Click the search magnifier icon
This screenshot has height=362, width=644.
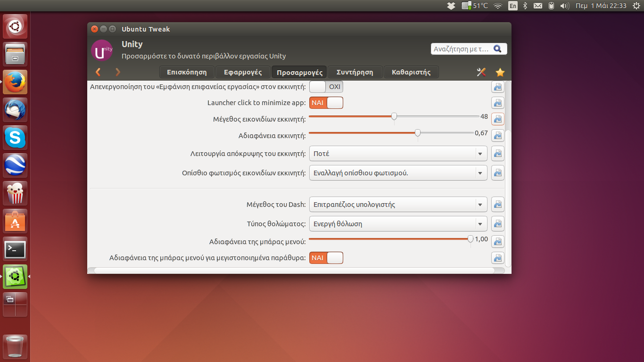coord(497,49)
